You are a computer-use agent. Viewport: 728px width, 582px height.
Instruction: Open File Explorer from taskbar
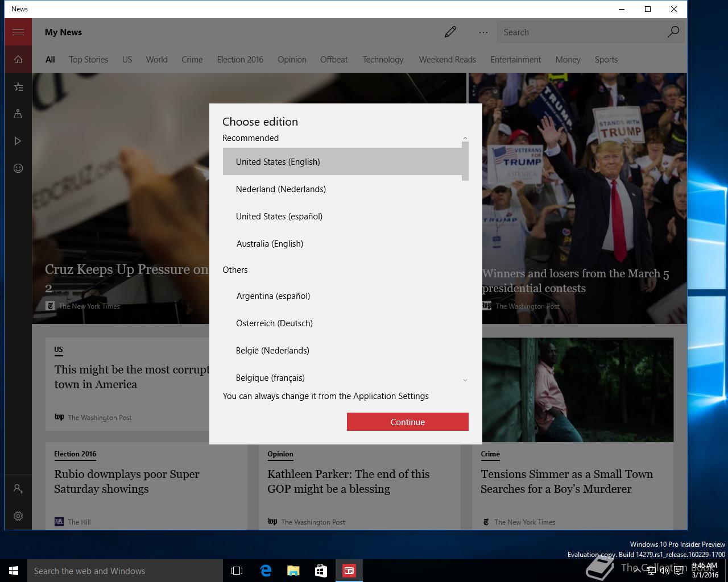point(293,571)
